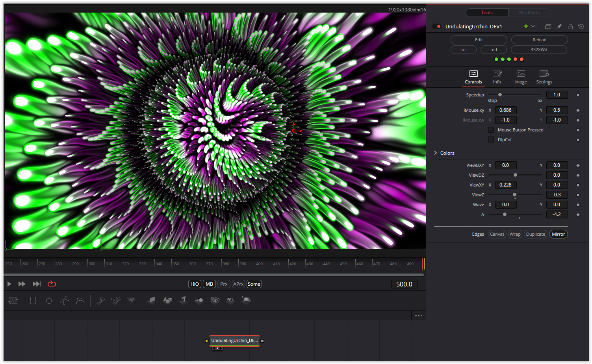Click the versions icon in inspector header
The image size is (592, 364).
pyautogui.click(x=548, y=26)
